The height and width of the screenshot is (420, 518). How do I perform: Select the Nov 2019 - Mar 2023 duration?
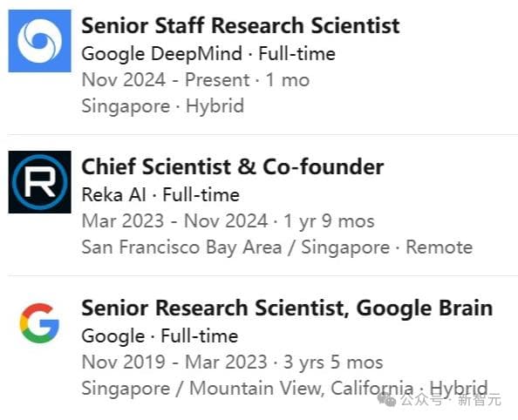click(x=174, y=362)
